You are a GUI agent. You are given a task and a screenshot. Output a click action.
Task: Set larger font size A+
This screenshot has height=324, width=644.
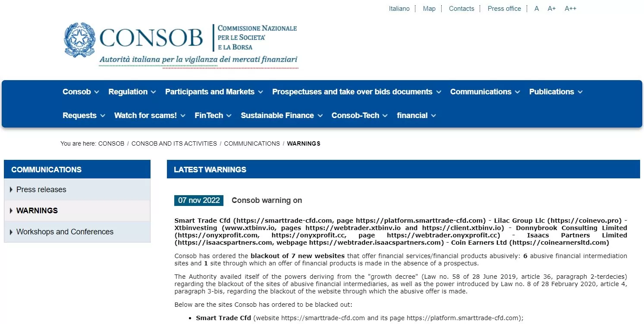point(552,9)
